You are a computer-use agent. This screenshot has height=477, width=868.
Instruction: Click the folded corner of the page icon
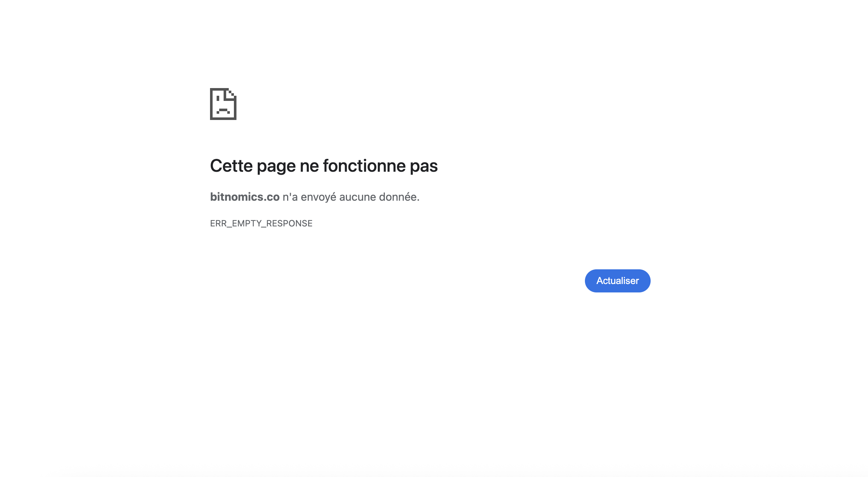pyautogui.click(x=231, y=93)
